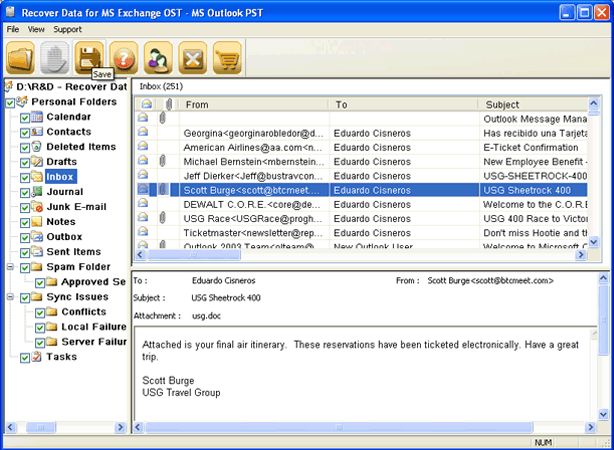614x450 pixels.
Task: Sort messages by Subject column header
Action: pos(534,105)
